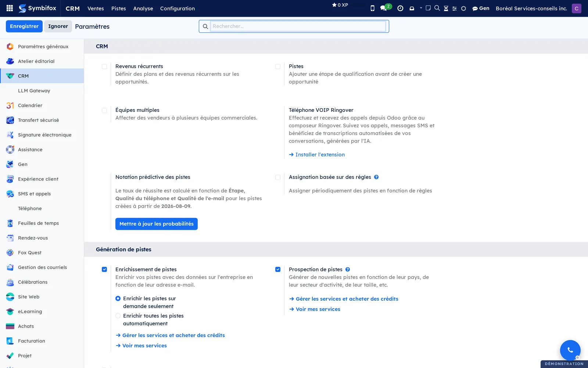The image size is (588, 368).
Task: Enable the Pistes qualification checkbox
Action: point(278,67)
